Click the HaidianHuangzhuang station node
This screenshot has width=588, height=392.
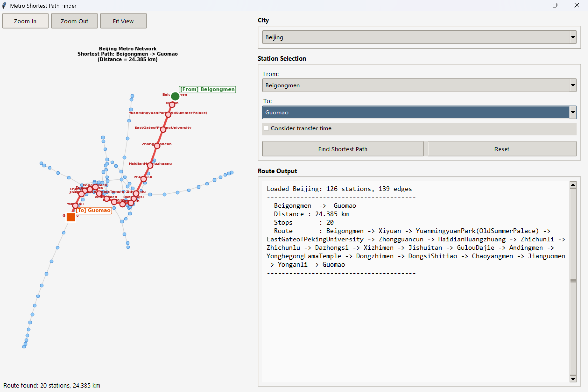pos(150,166)
